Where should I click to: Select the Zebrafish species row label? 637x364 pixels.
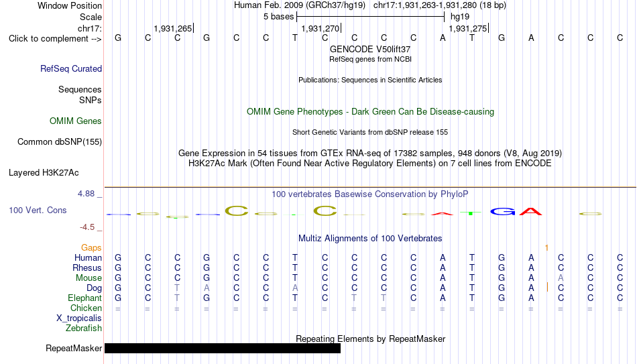pos(84,328)
